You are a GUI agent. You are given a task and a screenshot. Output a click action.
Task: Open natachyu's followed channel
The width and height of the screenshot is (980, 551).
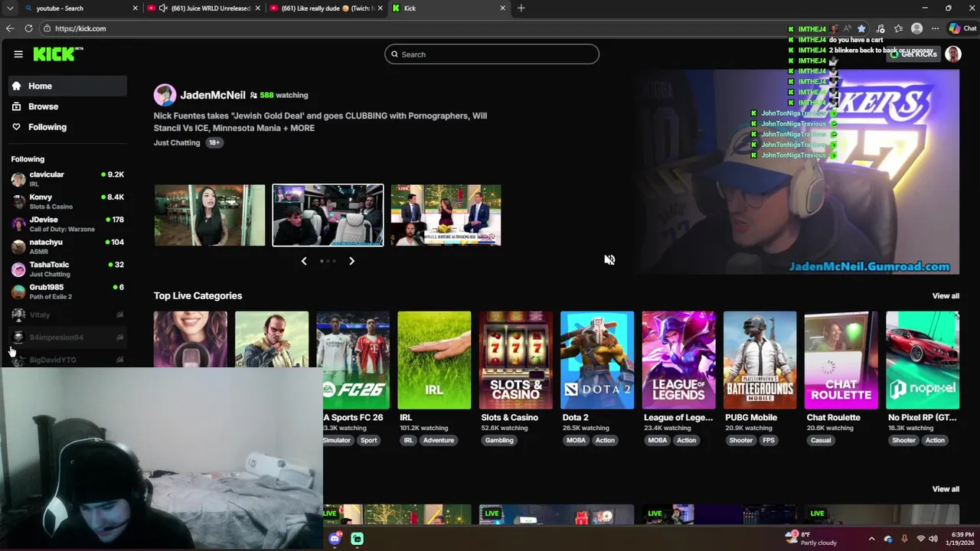tap(67, 246)
